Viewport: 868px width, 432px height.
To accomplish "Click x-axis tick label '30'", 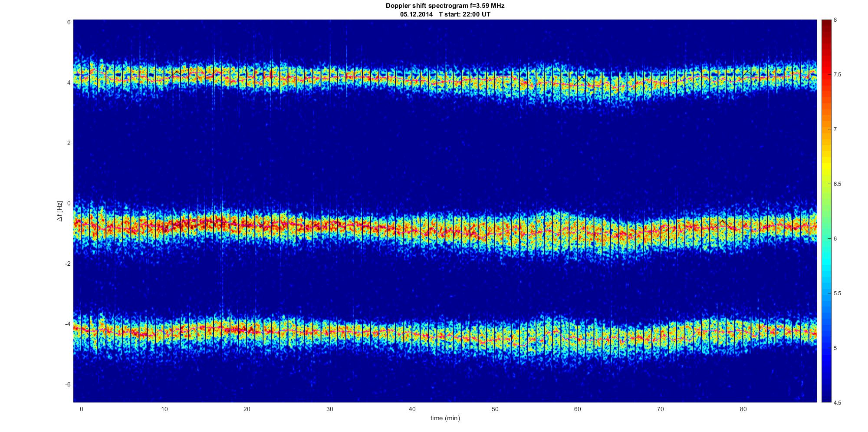I will pos(329,409).
